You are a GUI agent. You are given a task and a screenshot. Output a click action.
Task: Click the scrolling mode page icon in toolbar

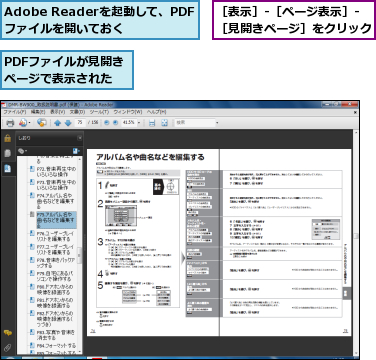pyautogui.click(x=152, y=123)
